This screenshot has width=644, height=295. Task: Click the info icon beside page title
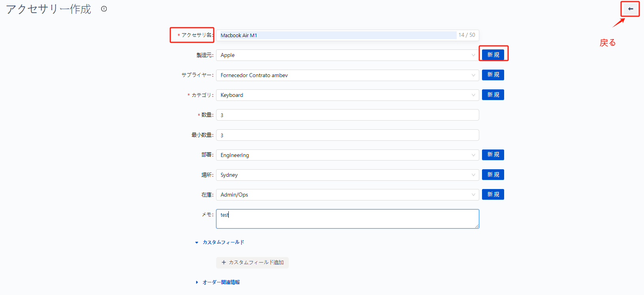tap(104, 9)
